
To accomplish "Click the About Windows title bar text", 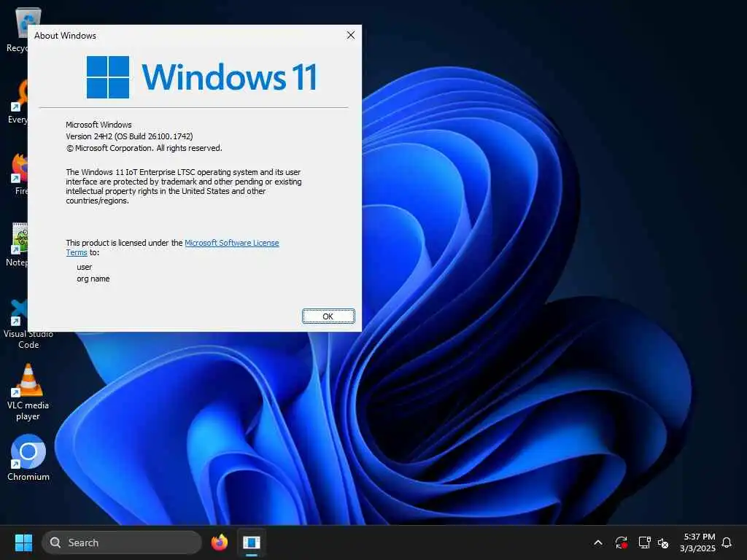I will point(65,36).
